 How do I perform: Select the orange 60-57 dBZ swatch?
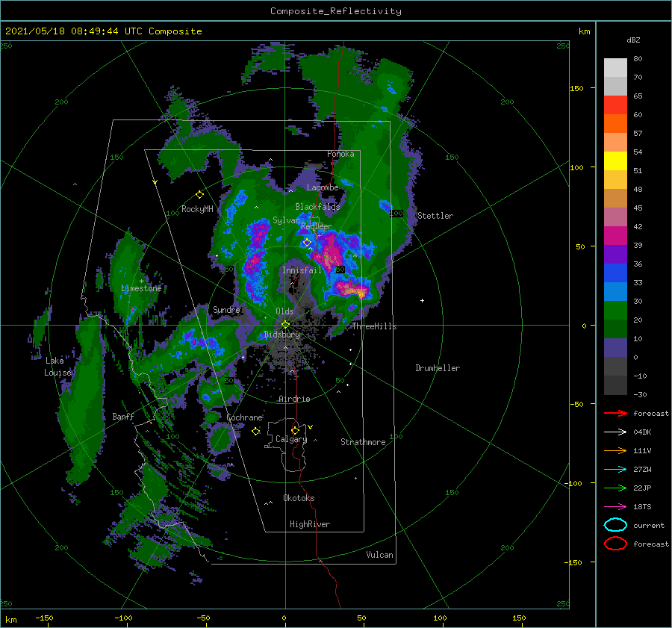point(615,123)
